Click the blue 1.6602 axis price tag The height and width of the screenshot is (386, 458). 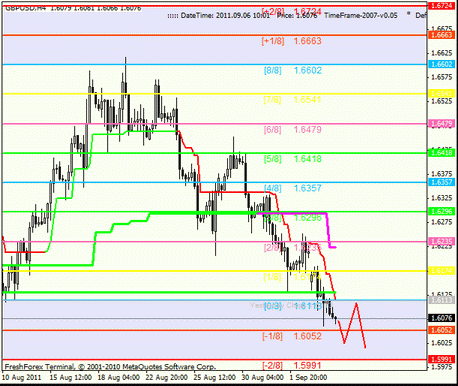tap(441, 64)
